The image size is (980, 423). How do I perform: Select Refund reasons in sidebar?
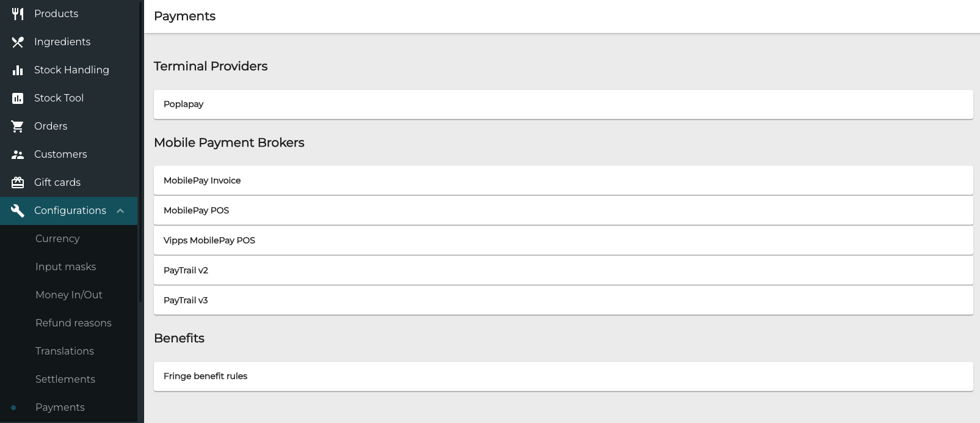pos(73,323)
